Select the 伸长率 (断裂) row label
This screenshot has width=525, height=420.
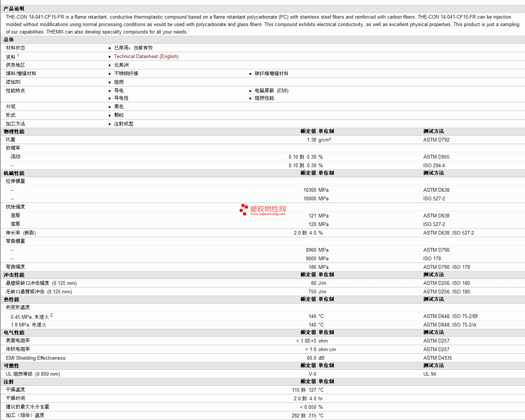(x=21, y=233)
